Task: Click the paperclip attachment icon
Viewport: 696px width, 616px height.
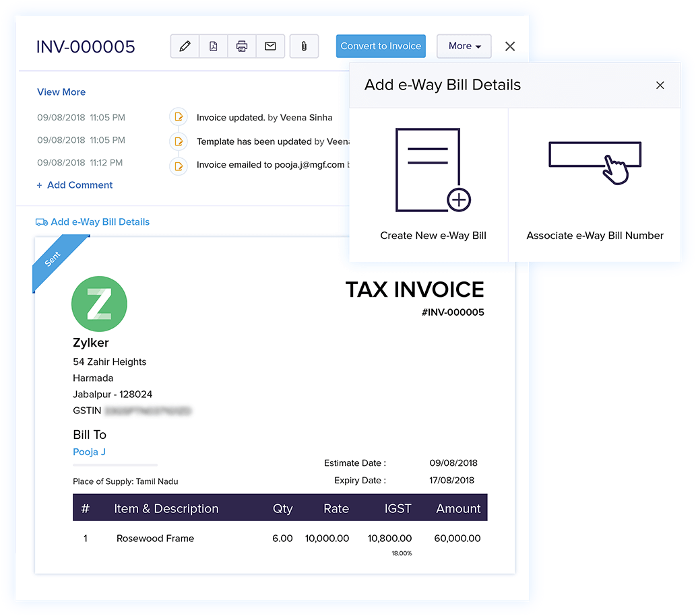Action: coord(304,46)
